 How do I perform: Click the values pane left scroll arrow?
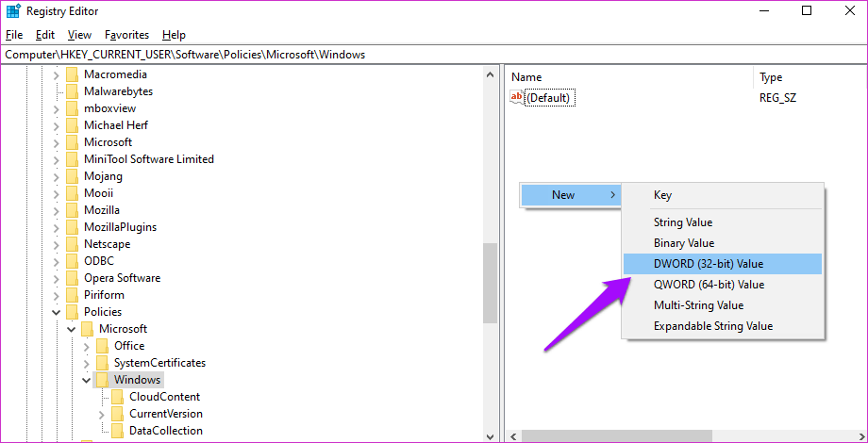[x=513, y=435]
